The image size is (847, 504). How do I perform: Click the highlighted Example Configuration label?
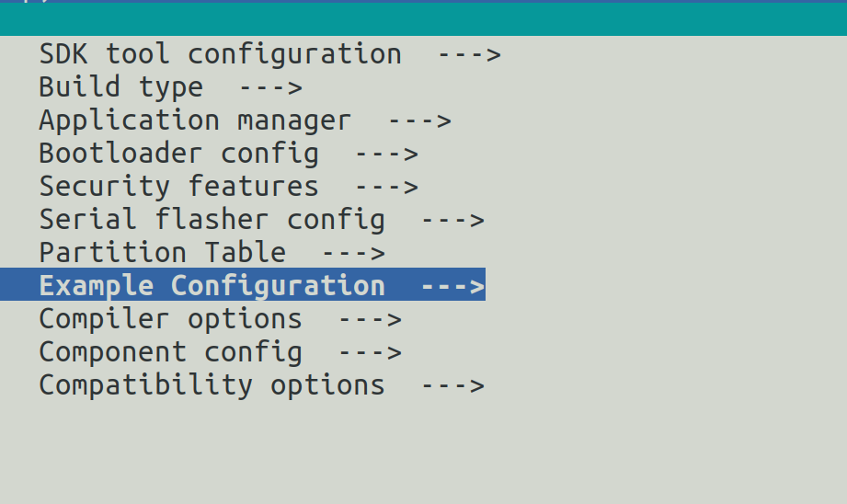pos(212,286)
